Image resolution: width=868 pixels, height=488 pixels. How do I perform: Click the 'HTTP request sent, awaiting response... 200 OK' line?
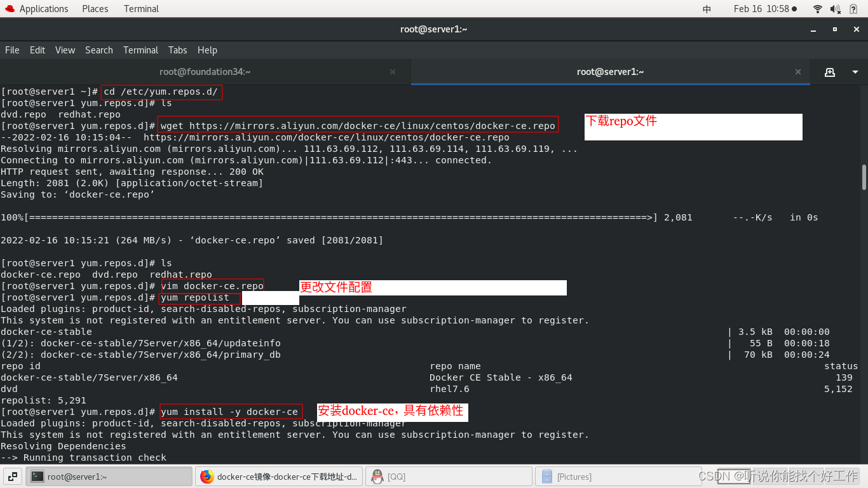(132, 172)
